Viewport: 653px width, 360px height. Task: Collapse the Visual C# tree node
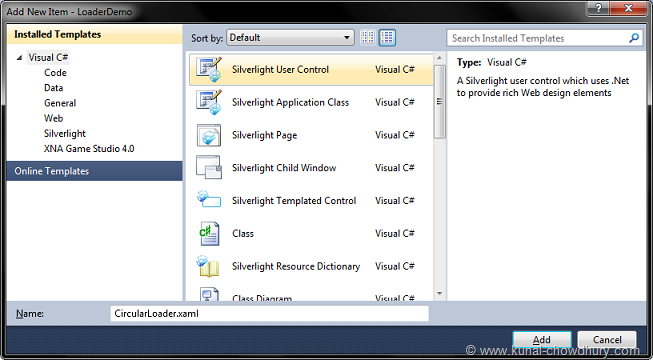20,58
